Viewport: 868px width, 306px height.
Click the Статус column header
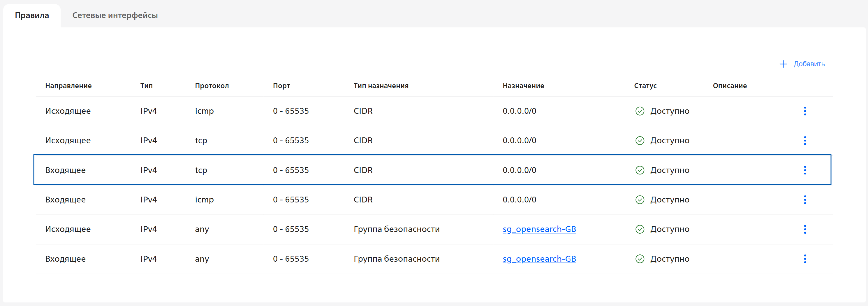tap(645, 86)
